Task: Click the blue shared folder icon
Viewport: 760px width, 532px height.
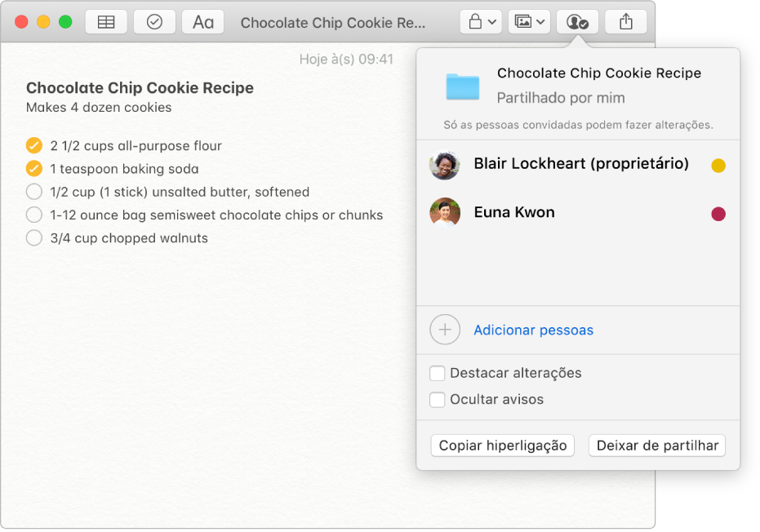Action: pos(463,86)
